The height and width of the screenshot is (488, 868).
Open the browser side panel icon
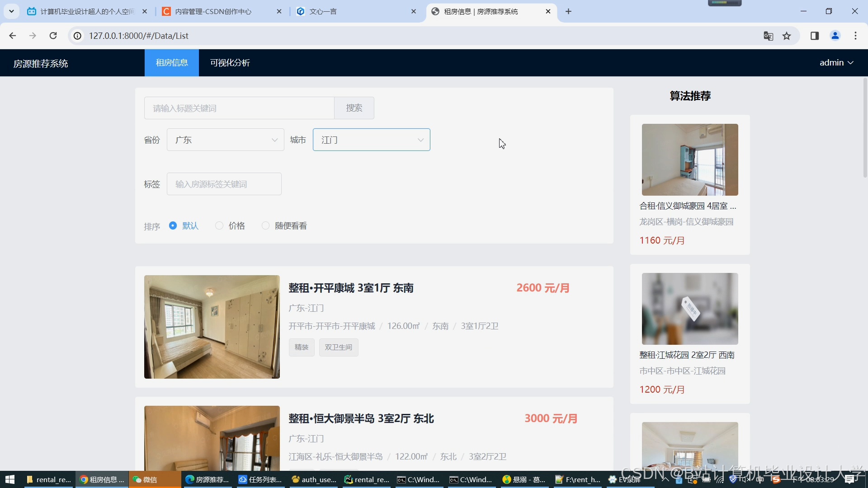click(815, 36)
